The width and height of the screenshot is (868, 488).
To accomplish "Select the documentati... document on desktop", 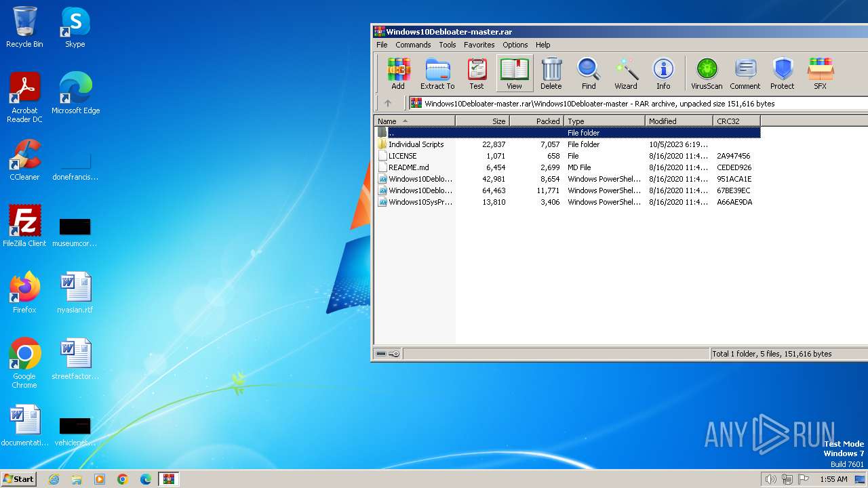I will tap(24, 426).
